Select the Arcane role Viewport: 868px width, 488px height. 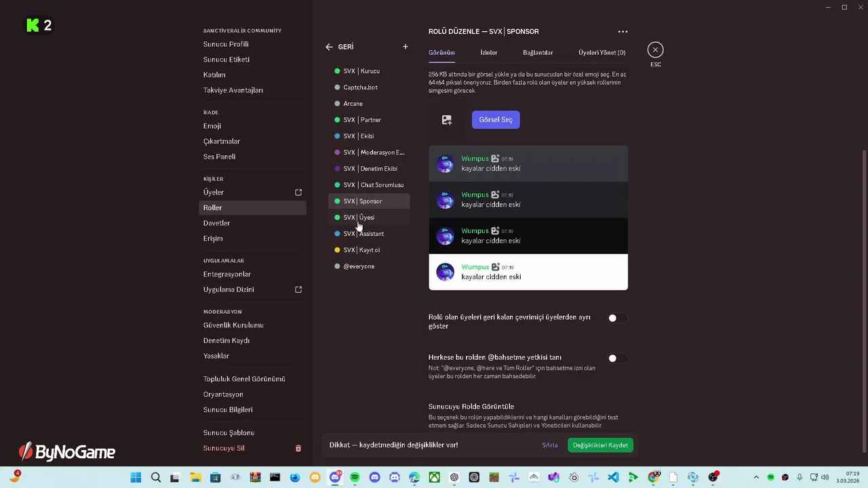(369, 104)
